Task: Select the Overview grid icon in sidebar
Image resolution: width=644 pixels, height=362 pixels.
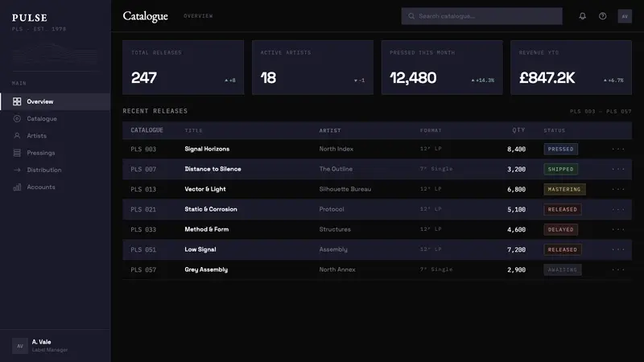Action: point(17,101)
